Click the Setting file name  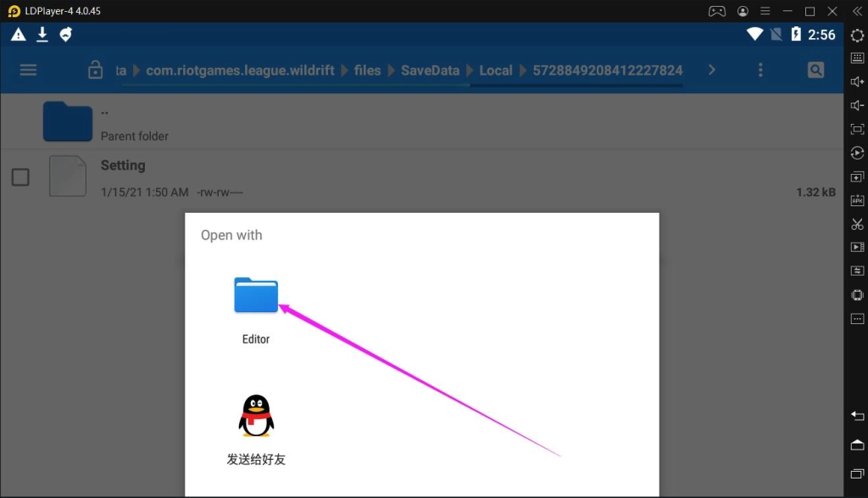click(123, 165)
